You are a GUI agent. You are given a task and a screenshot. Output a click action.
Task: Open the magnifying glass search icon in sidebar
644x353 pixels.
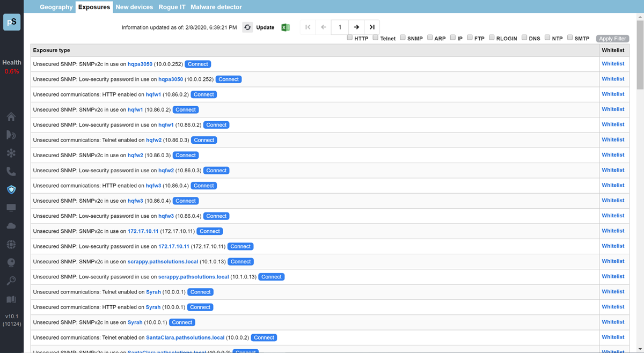click(x=11, y=281)
